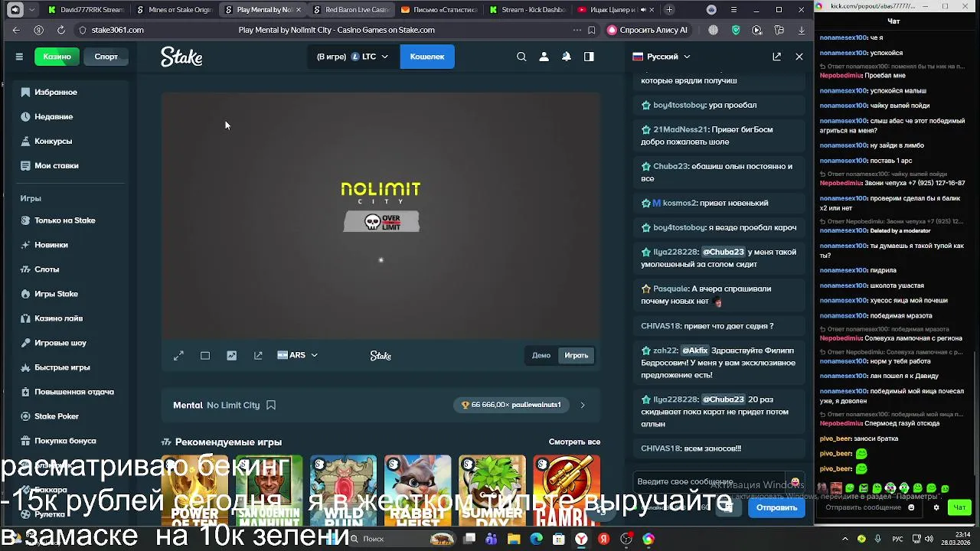Image resolution: width=980 pixels, height=551 pixels.
Task: Open the emoji picker in Stake chat
Action: click(x=795, y=482)
